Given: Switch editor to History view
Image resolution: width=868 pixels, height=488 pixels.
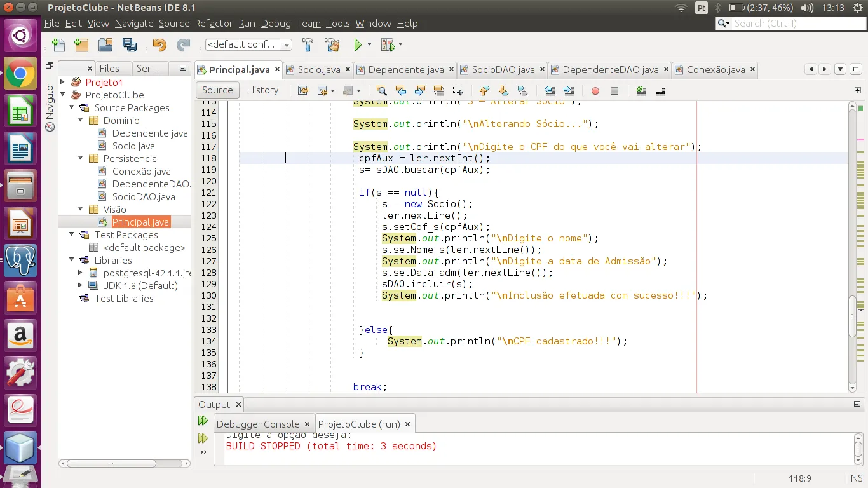Looking at the screenshot, I should [x=262, y=90].
